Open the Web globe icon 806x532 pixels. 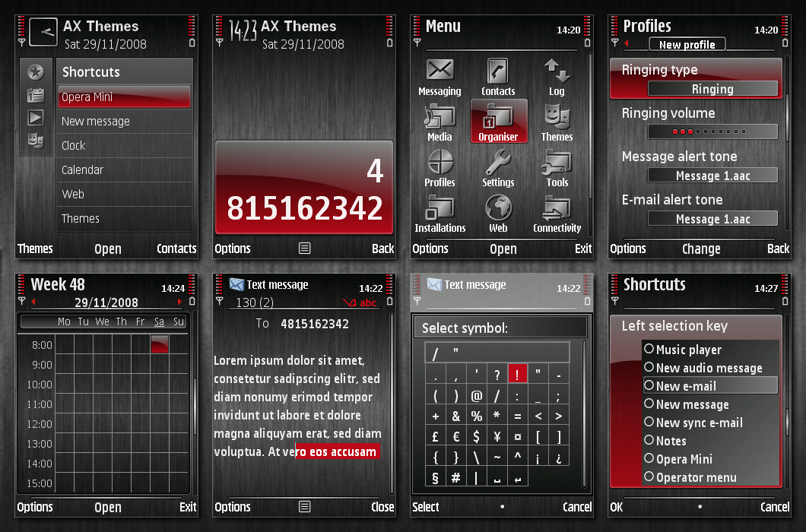point(497,207)
